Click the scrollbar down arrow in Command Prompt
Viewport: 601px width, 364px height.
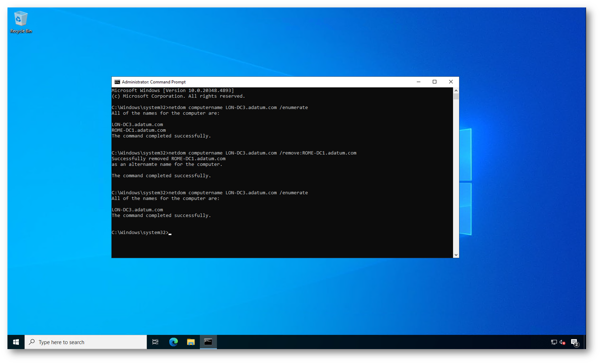pyautogui.click(x=456, y=255)
